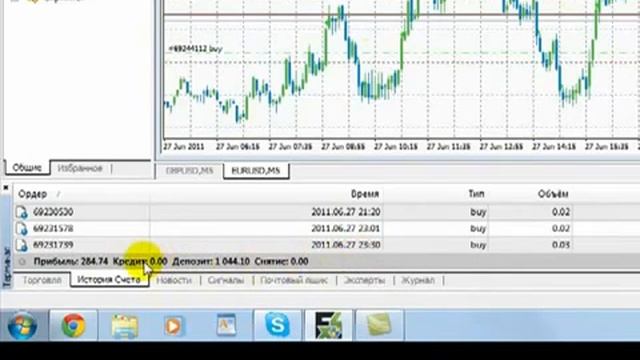Viewport: 640px width, 360px height.
Task: Click the Прибыль: 284.74 summary value
Action: coord(71,262)
